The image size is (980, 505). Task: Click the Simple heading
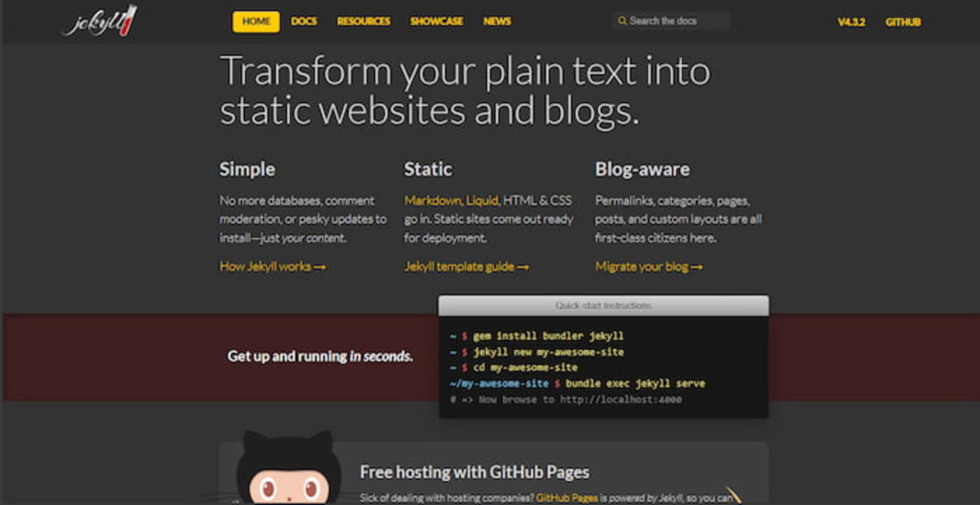(x=247, y=170)
